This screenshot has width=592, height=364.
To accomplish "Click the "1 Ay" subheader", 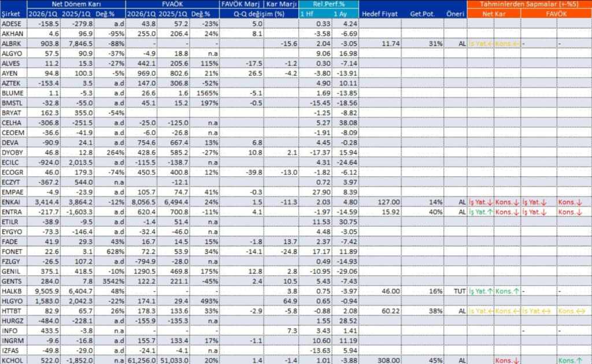I will (340, 14).
